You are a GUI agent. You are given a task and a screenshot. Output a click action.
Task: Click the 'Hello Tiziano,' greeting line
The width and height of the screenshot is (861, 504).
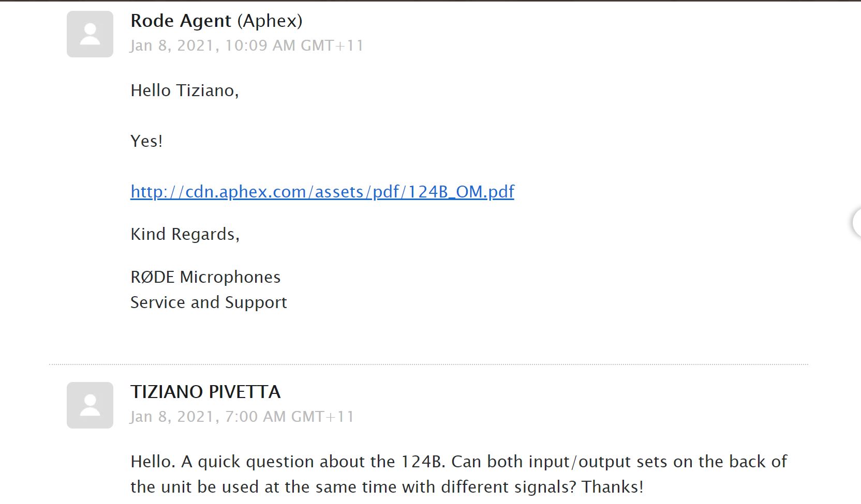pyautogui.click(x=185, y=90)
